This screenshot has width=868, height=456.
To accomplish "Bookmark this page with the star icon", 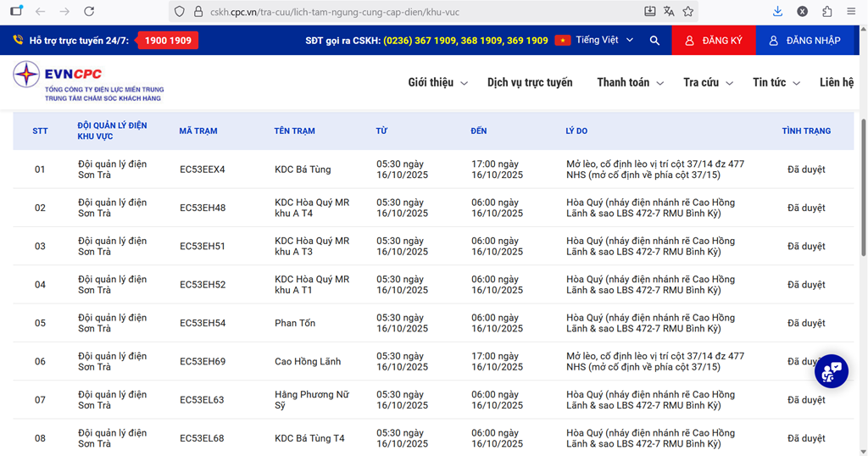I will point(688,12).
